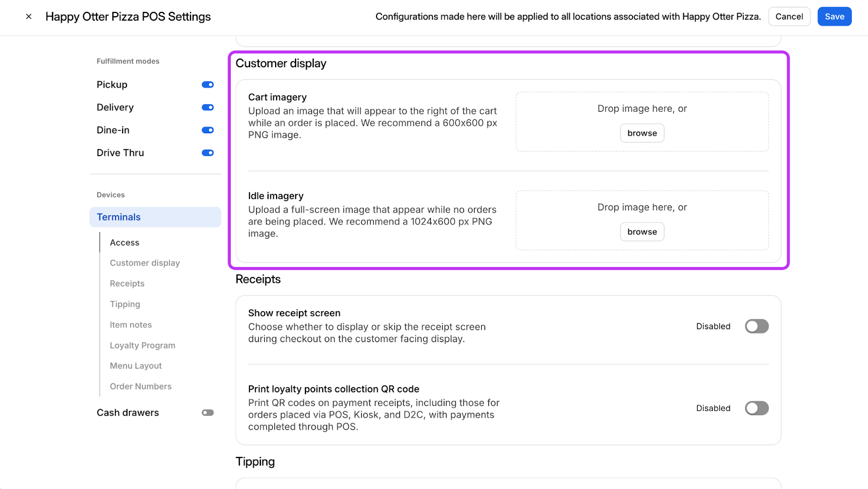Image resolution: width=868 pixels, height=489 pixels.
Task: Select Loyalty Program in the sidebar
Action: pyautogui.click(x=143, y=345)
